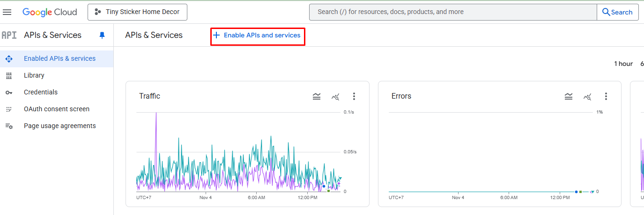Click the 6:00 AM label on Traffic chart

256,198
